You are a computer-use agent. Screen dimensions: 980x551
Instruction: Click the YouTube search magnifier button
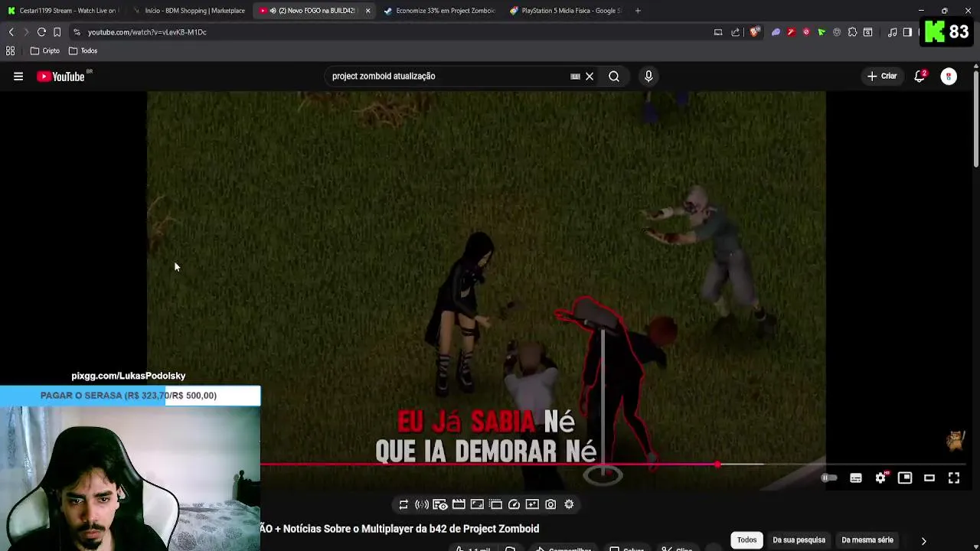coord(614,77)
